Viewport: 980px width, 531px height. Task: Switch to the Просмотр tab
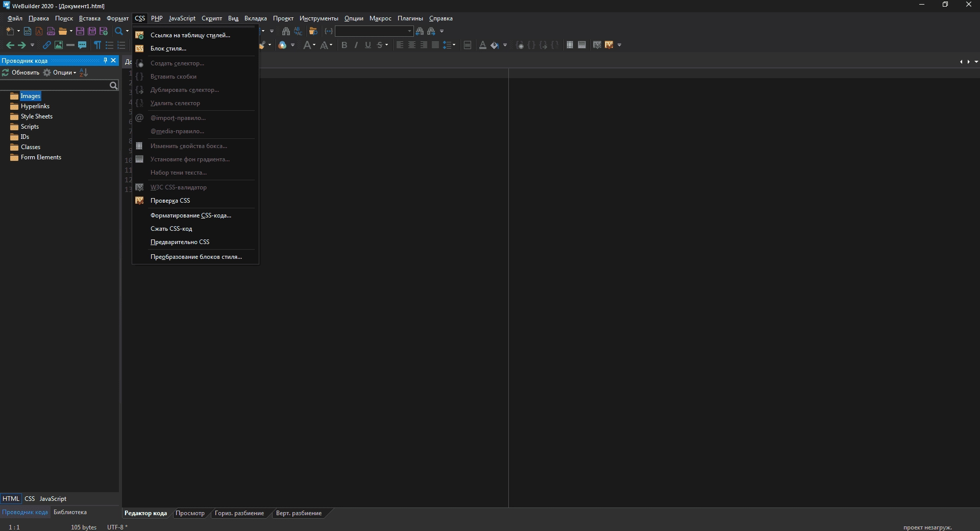[190, 513]
